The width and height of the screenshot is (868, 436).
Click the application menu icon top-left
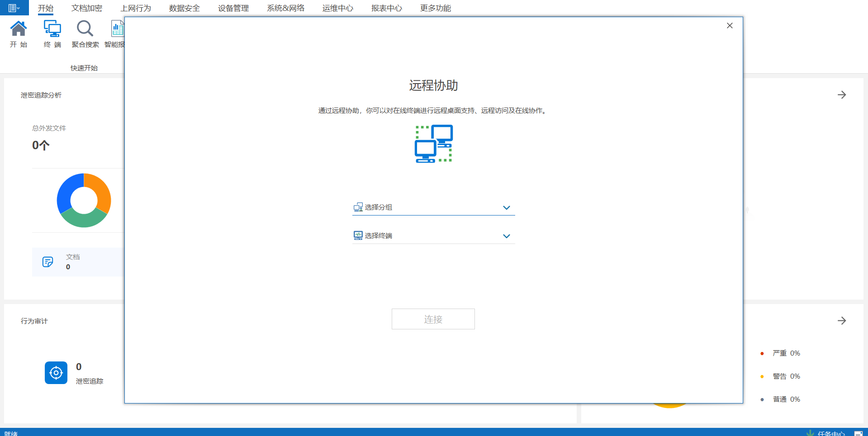click(14, 8)
